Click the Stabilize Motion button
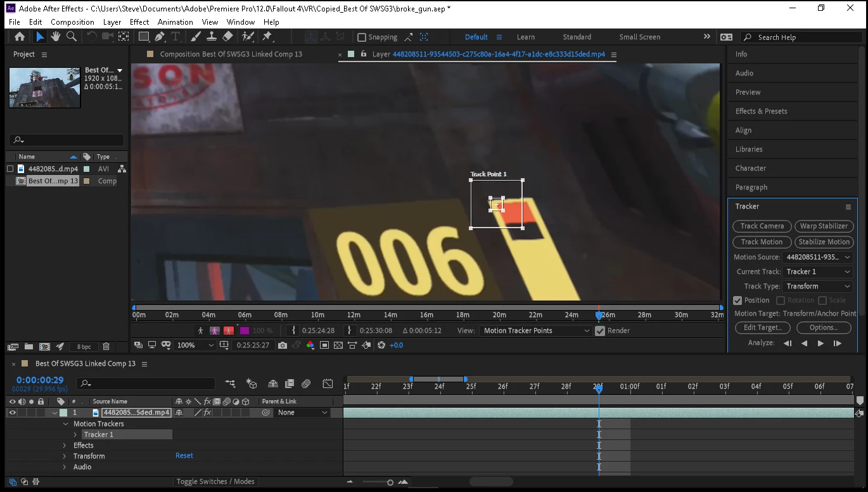 coord(824,242)
